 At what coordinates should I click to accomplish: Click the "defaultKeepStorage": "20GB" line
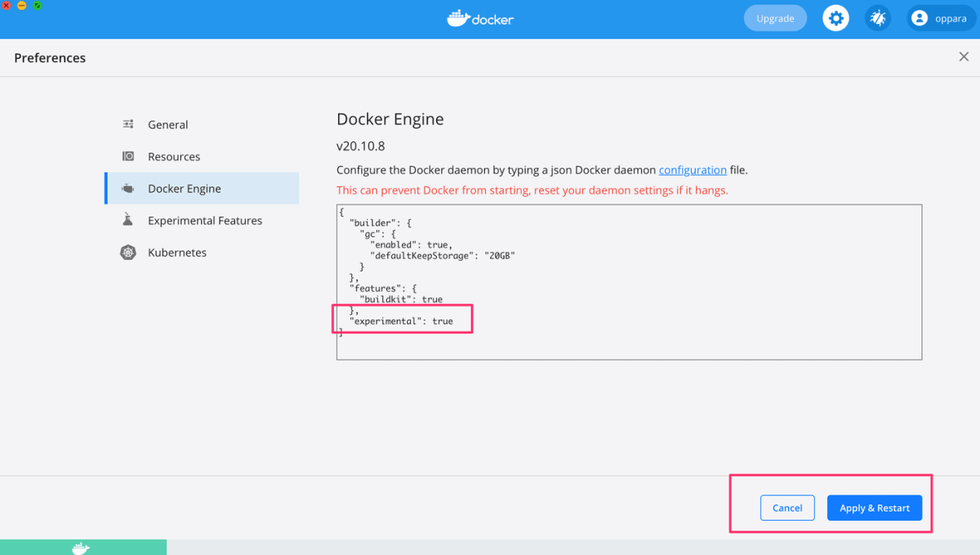443,255
